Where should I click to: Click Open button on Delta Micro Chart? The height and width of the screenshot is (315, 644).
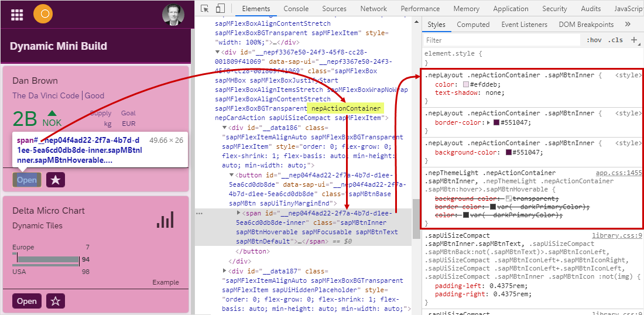click(27, 301)
